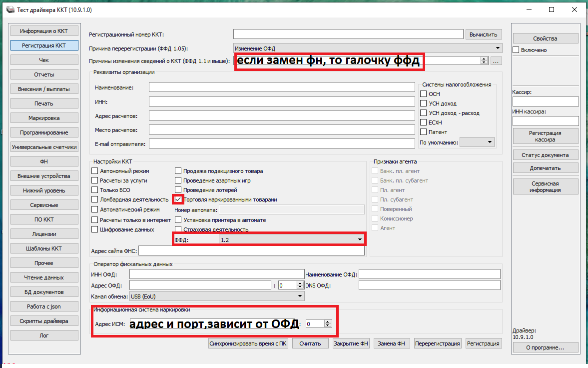Open Сервисная информация panel
The height and width of the screenshot is (368, 588).
546,186
